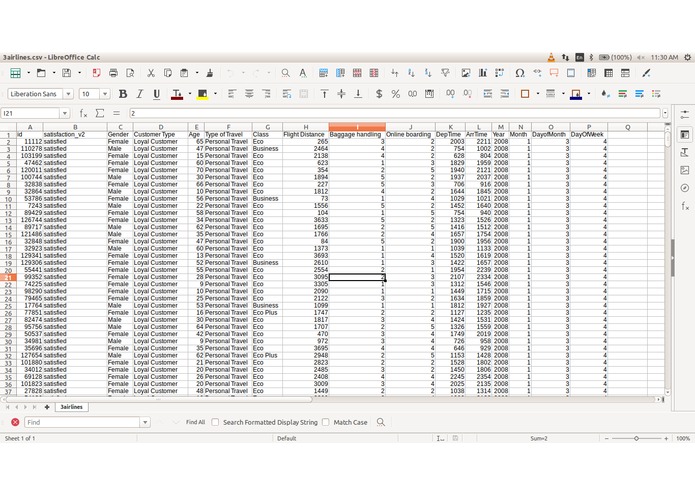Viewport: 695px width, 494px height.
Task: Open the sidebar Properties tab
Action: (x=685, y=134)
